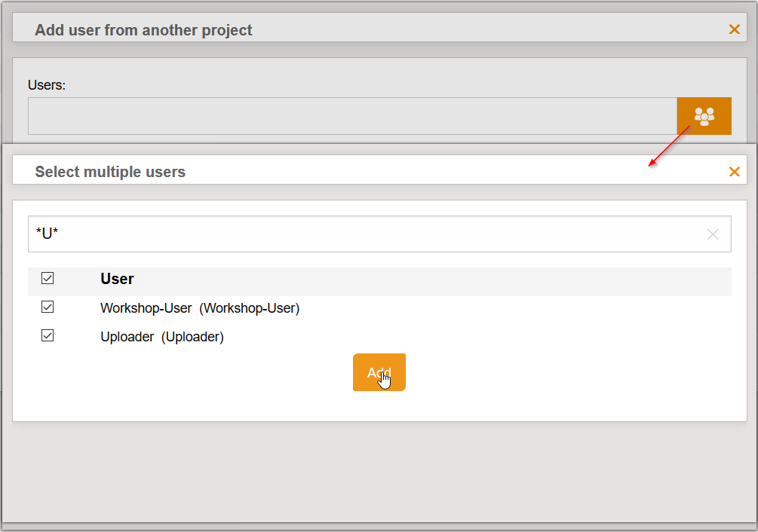Uncheck the User checkbox
The width and height of the screenshot is (758, 532).
(x=48, y=278)
